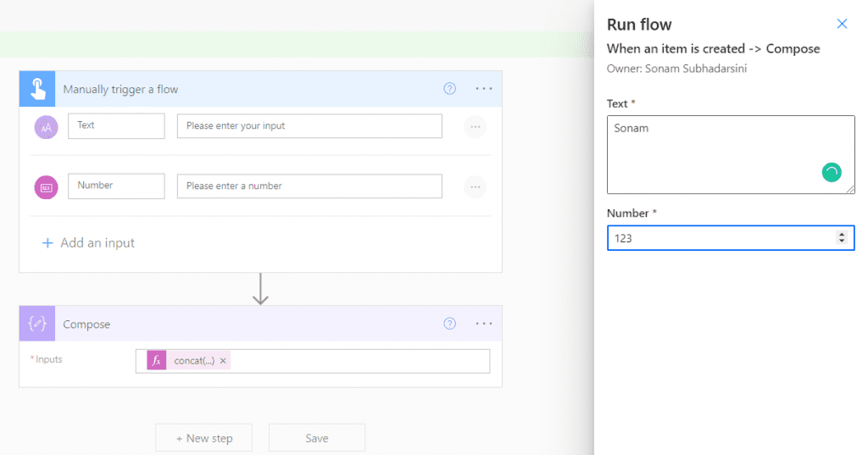The image size is (868, 455).
Task: Remove the concat(...) expression token
Action: click(x=223, y=361)
